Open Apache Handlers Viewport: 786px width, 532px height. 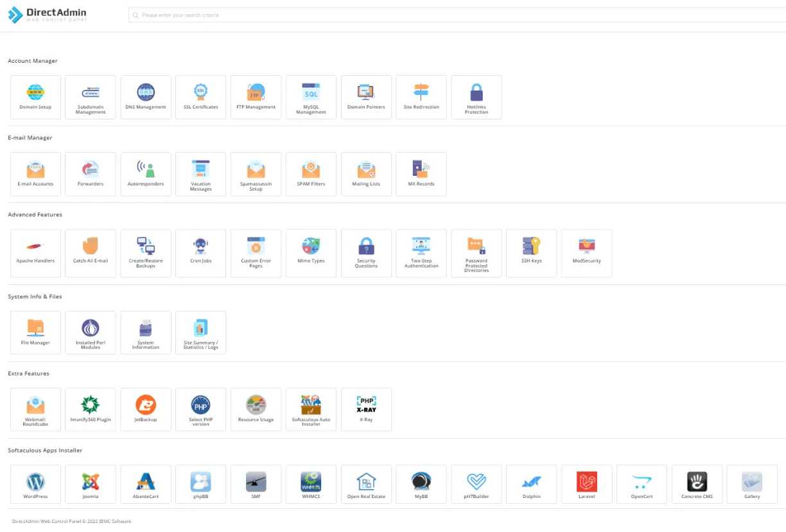35,253
